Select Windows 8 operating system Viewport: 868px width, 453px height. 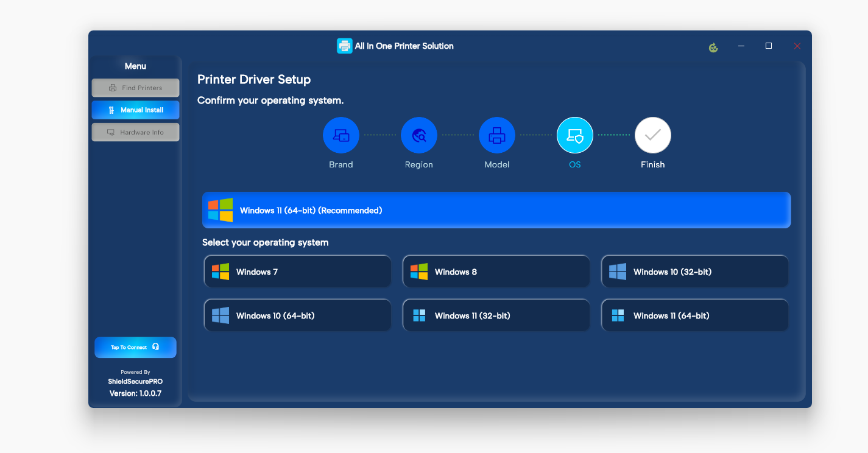click(x=496, y=272)
